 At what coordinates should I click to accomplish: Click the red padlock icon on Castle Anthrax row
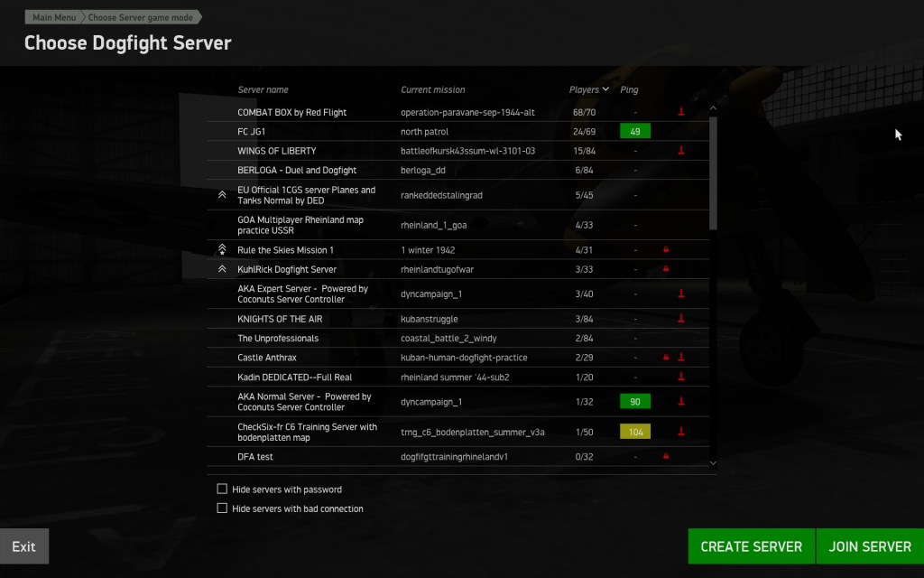pos(666,358)
